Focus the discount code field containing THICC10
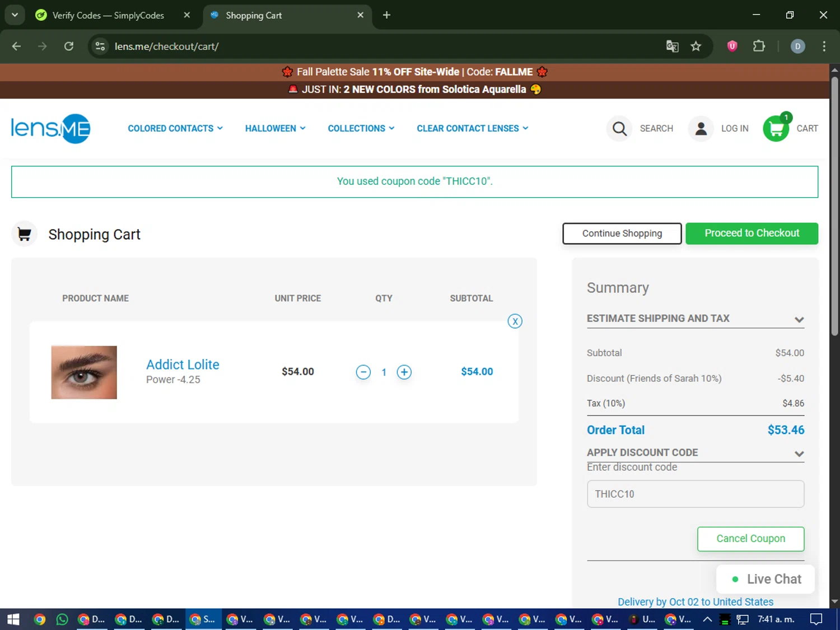Viewport: 840px width, 630px height. tap(696, 494)
